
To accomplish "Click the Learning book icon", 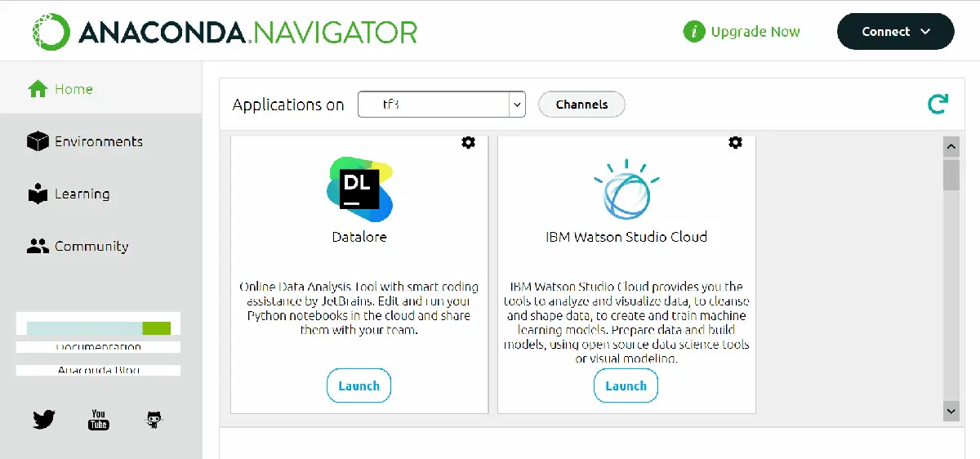I will tap(38, 194).
